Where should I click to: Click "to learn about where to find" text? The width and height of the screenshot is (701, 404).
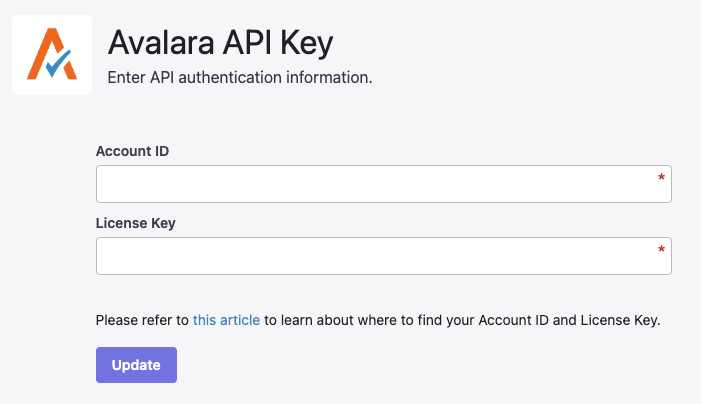point(370,320)
